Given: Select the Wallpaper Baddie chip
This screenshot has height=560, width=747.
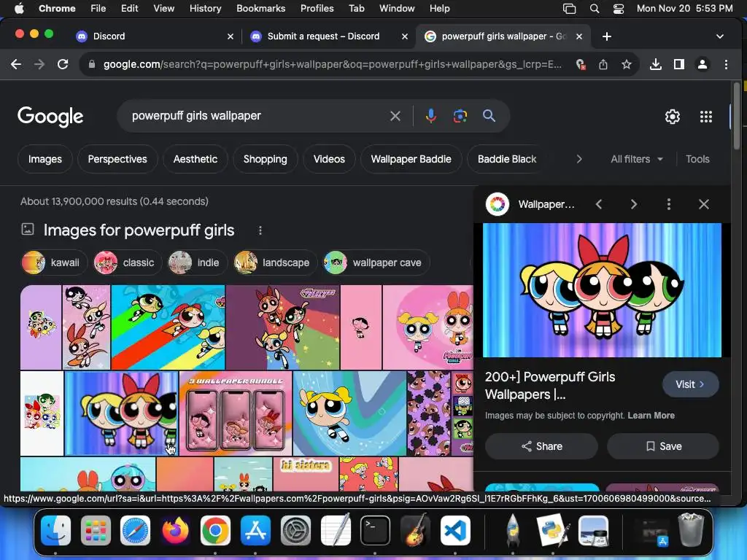Looking at the screenshot, I should (411, 159).
